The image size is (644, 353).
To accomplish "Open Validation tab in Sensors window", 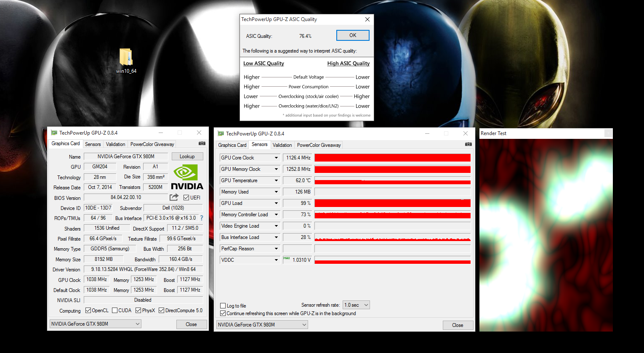I will click(282, 145).
